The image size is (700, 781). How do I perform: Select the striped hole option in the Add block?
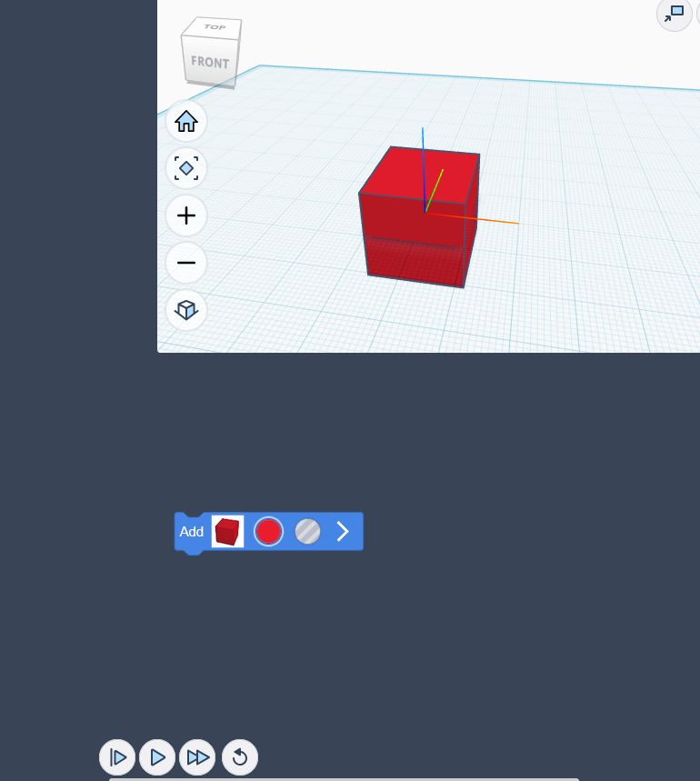307,532
